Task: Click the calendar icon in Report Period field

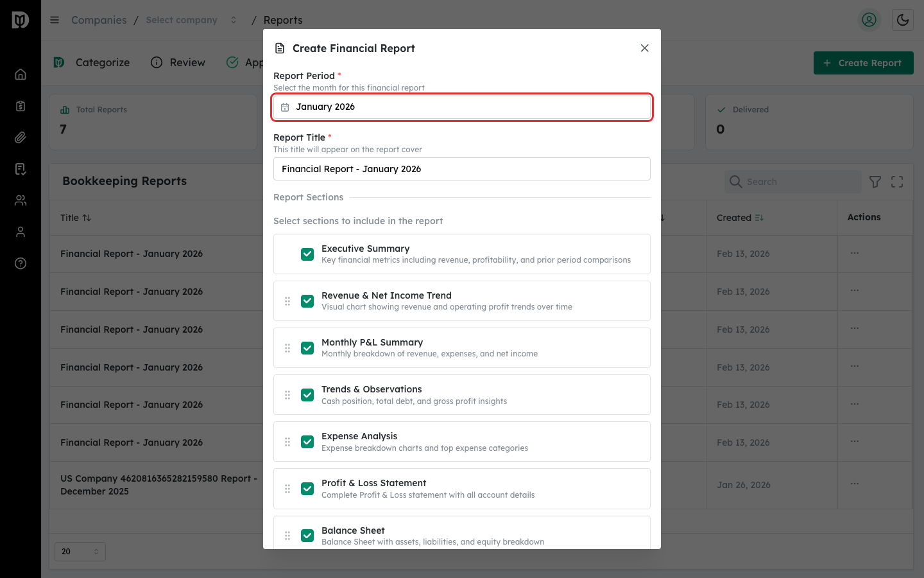Action: click(285, 107)
